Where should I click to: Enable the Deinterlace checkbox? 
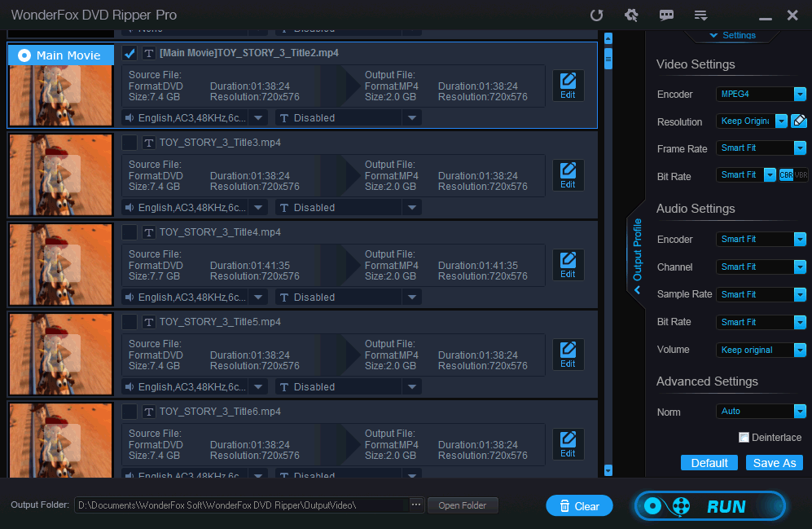point(744,437)
